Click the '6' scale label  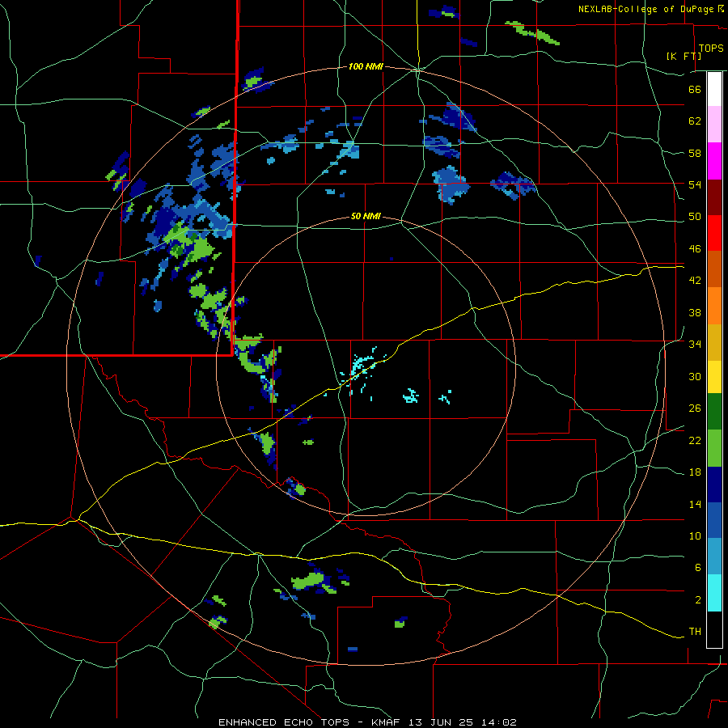pos(698,567)
